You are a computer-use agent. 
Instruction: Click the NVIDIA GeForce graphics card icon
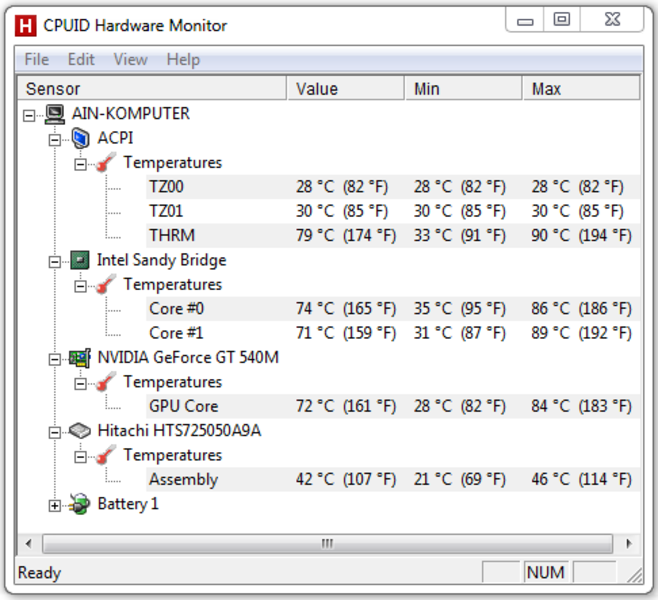[80, 358]
